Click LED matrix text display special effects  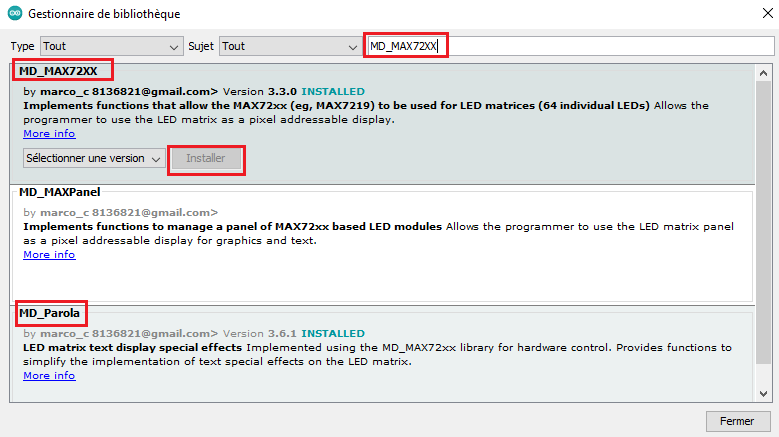coord(132,348)
